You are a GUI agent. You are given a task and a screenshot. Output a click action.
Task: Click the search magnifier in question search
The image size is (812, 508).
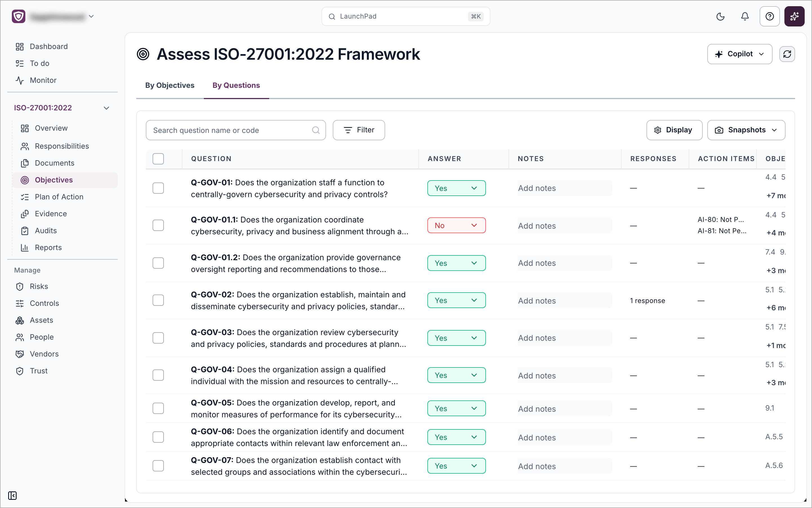pos(315,130)
